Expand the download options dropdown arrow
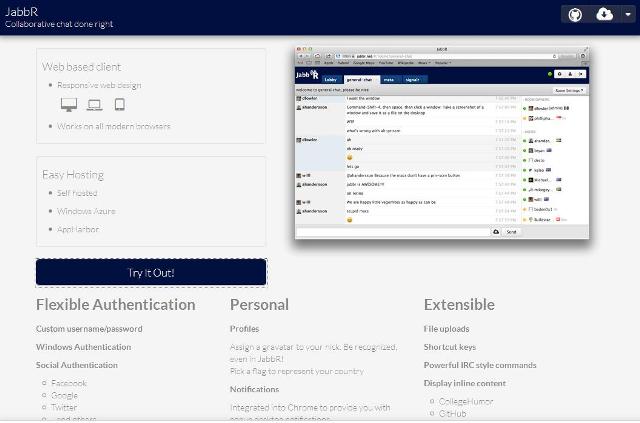 pos(628,15)
